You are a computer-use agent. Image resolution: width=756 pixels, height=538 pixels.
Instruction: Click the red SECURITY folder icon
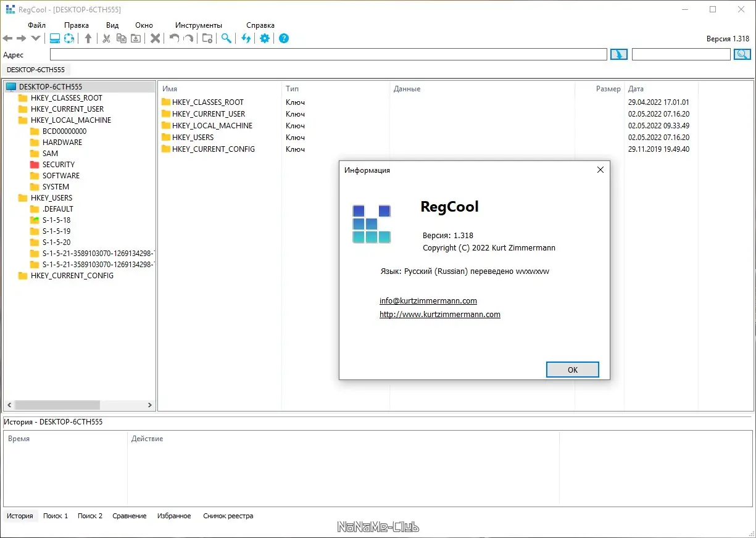pos(35,165)
